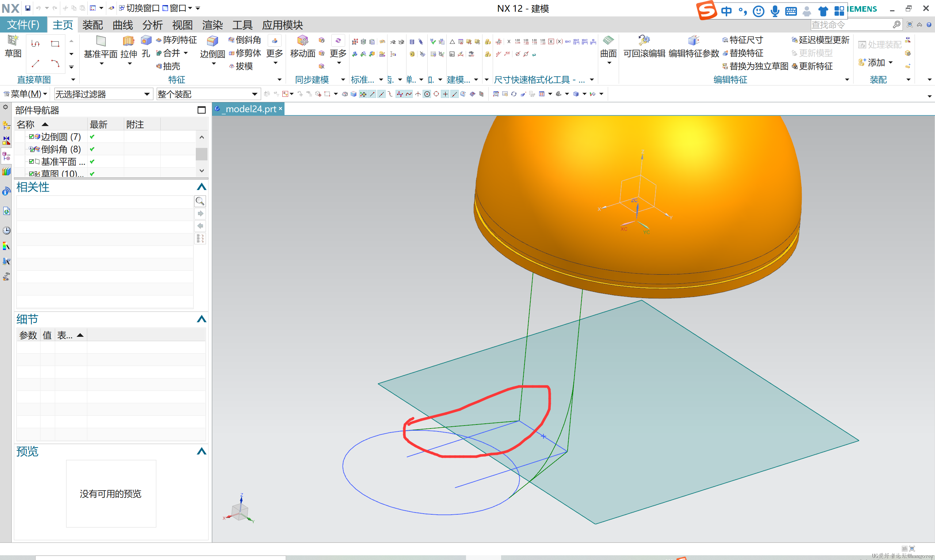
Task: Switch to the 应用模块 ribbon tab
Action: [282, 25]
